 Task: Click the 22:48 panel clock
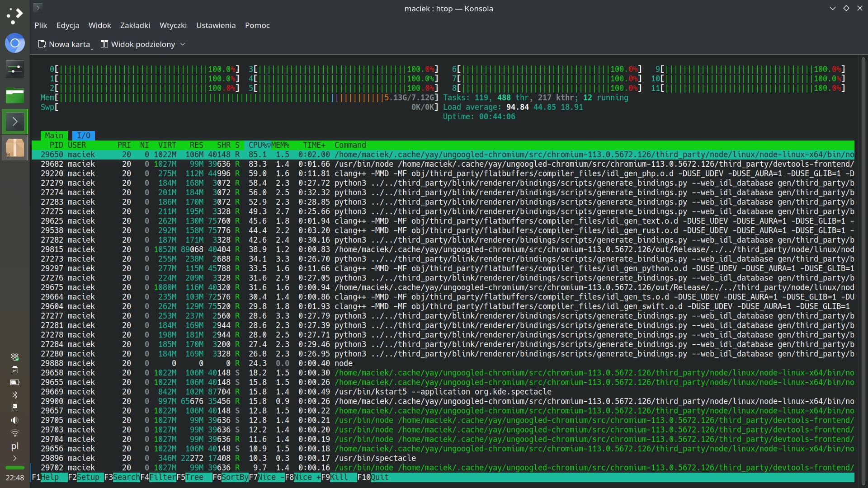pos(14,478)
